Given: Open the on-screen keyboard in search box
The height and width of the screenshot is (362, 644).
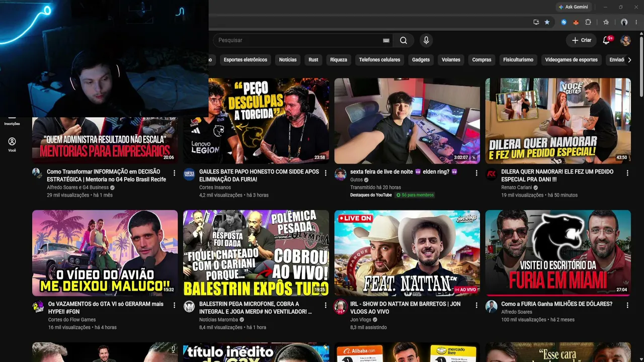Looking at the screenshot, I should point(386,40).
